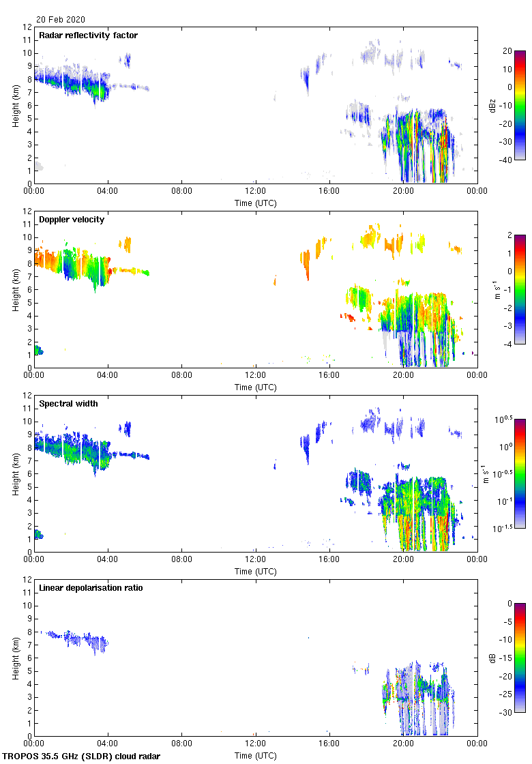
Task: Select the 'Doppler velocity' panel title
Action: [x=70, y=220]
